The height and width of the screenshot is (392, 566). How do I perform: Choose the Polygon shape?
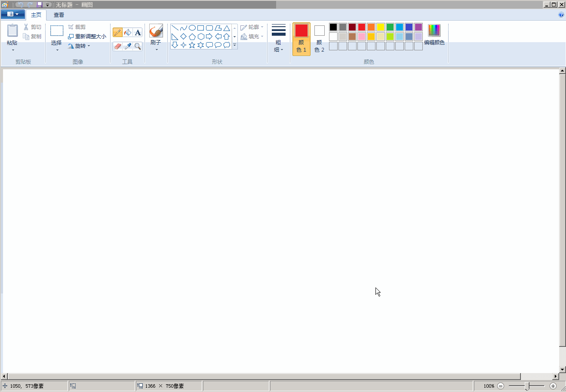coord(218,28)
